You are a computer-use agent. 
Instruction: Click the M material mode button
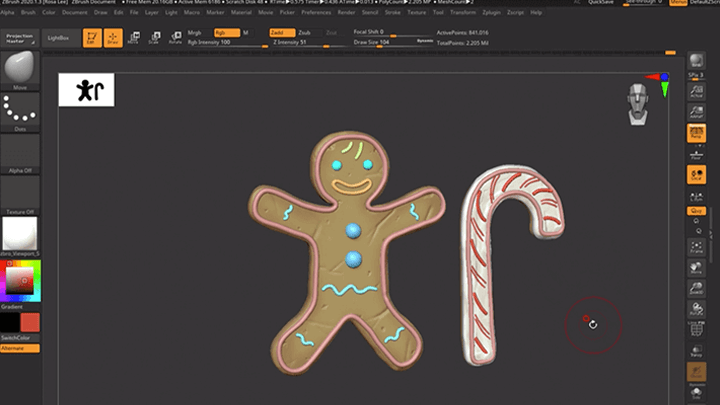point(246,33)
